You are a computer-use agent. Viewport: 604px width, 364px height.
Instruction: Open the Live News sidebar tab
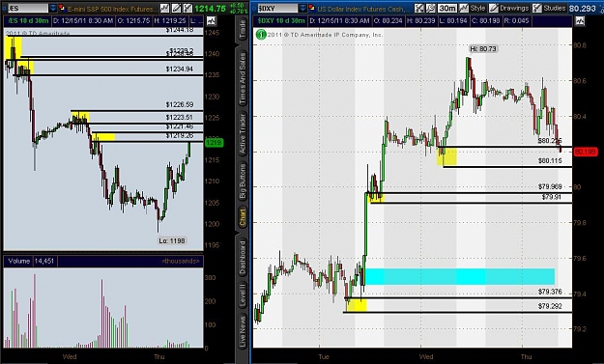tap(243, 332)
